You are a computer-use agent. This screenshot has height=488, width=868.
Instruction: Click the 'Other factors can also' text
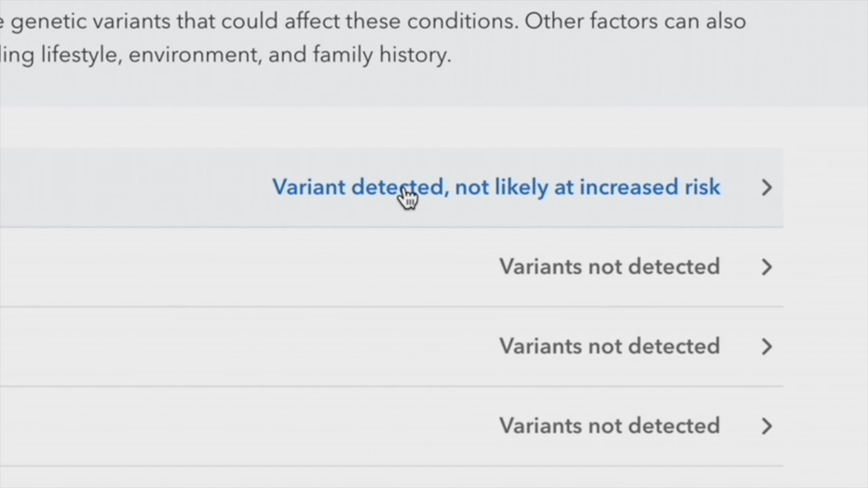tap(635, 21)
